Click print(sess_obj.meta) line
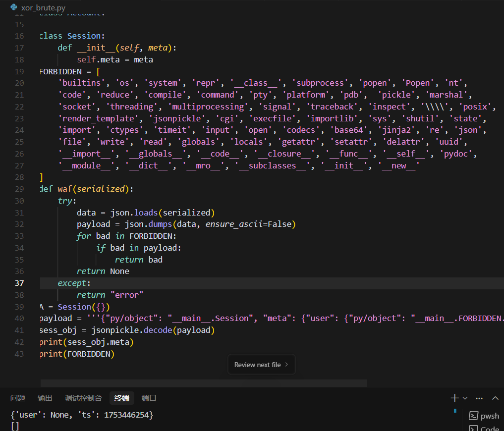Viewport: 504px width, 431px height. pos(87,342)
